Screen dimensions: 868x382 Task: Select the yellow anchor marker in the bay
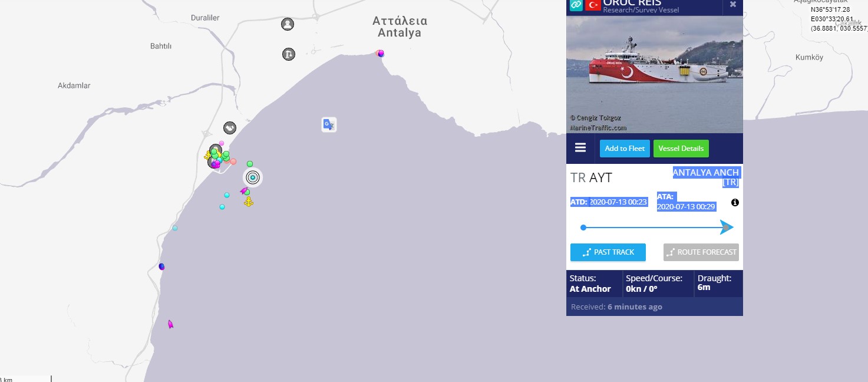point(249,202)
